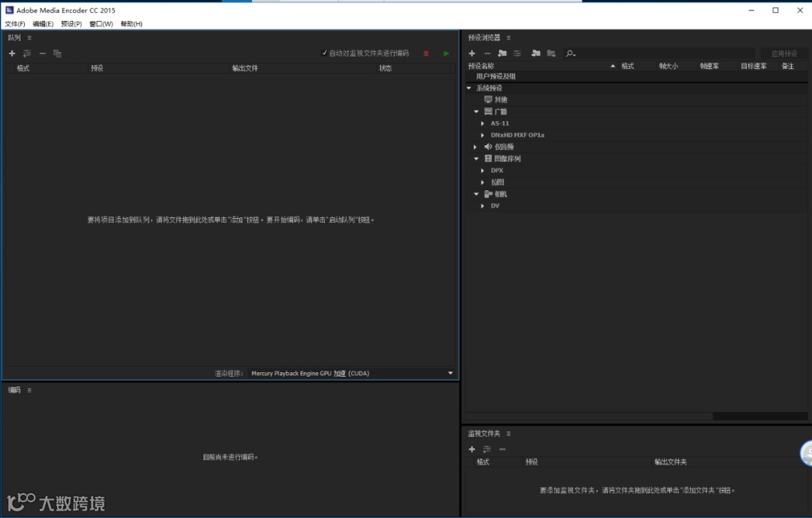Click 帧速率 column header
Image resolution: width=812 pixels, height=518 pixels.
[709, 66]
